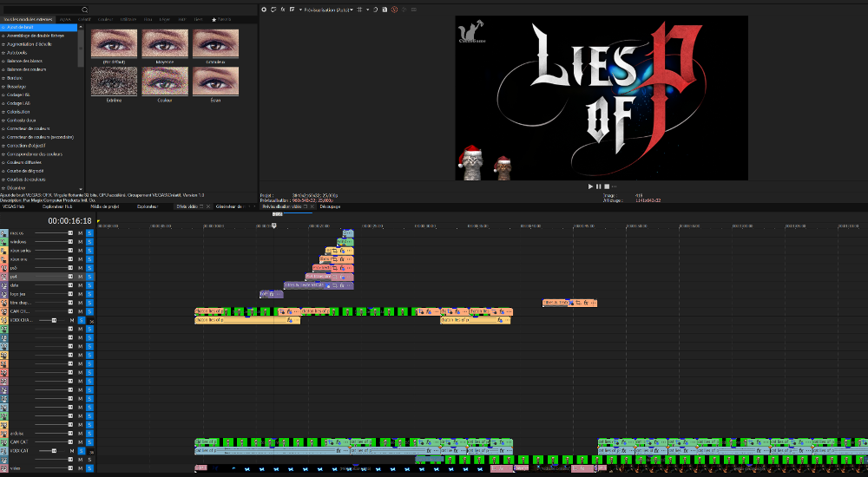This screenshot has width=868, height=477.
Task: Toggle the preview overlay grid icon
Action: tap(358, 9)
